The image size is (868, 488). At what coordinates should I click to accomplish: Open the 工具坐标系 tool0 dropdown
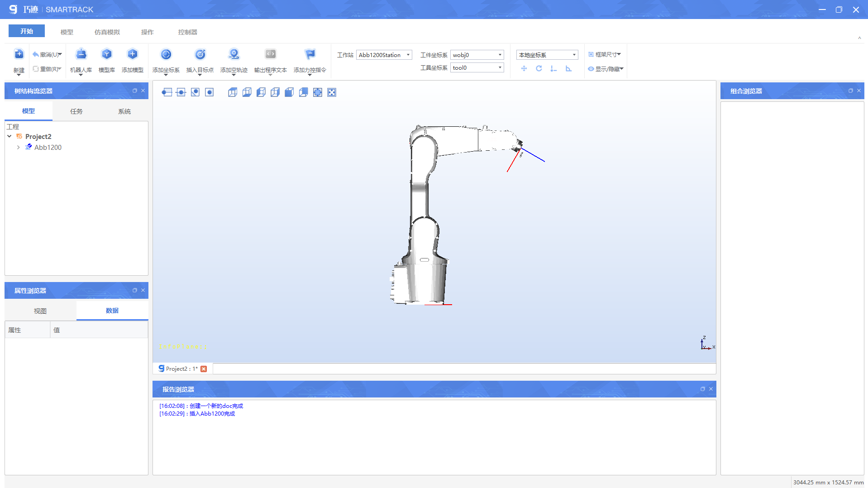(477, 67)
